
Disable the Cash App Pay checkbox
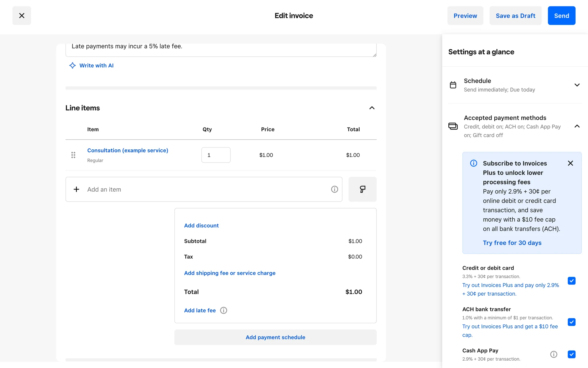tap(571, 354)
